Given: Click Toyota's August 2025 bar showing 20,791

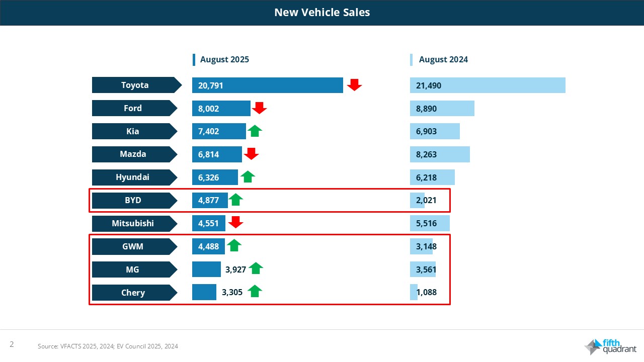Looking at the screenshot, I should [267, 85].
